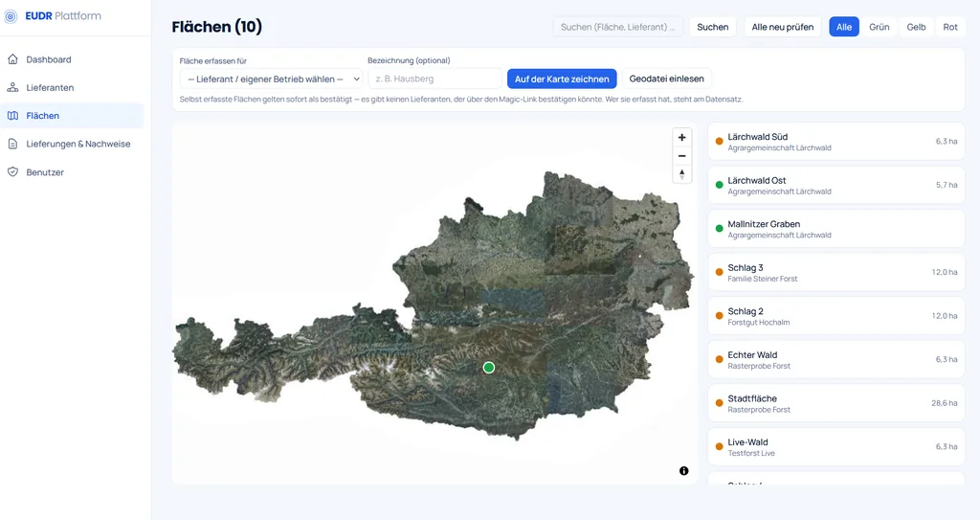This screenshot has width=980, height=520.
Task: Click the green marker on the map
Action: (489, 368)
